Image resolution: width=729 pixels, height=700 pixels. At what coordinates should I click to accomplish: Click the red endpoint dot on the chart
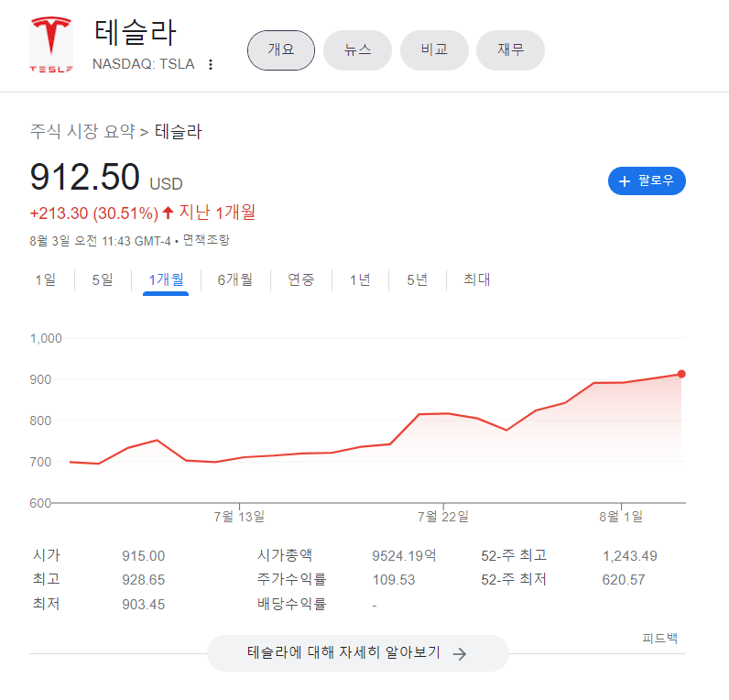681,374
